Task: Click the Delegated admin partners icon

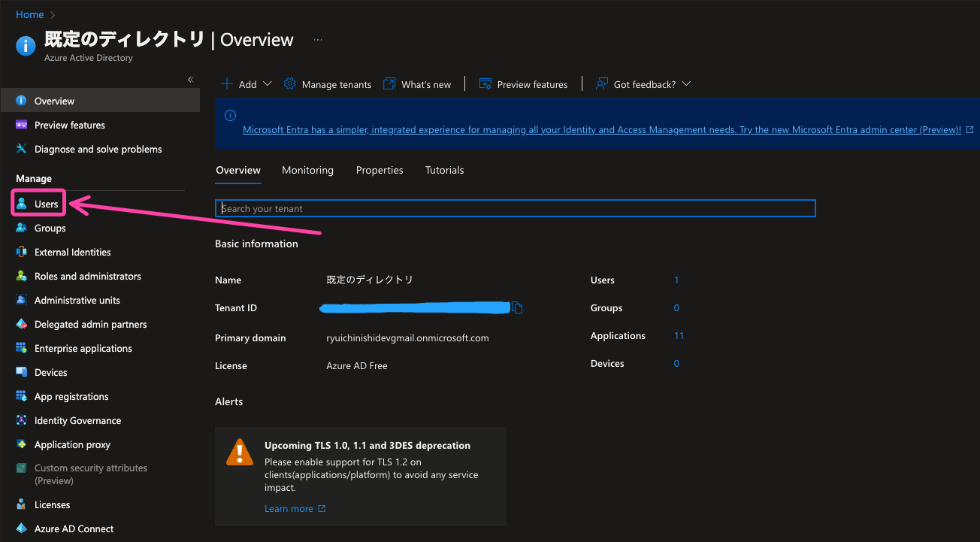Action: click(x=21, y=324)
